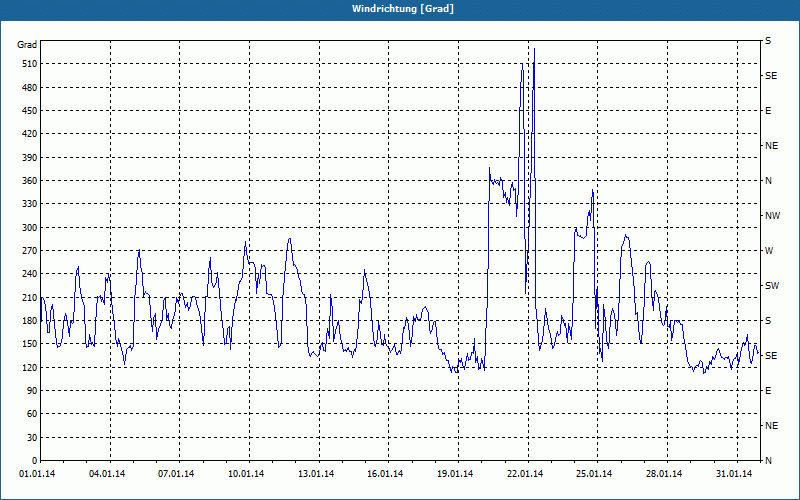The image size is (800, 500).
Task: Click the "22.01.14" date label
Action: (525, 474)
